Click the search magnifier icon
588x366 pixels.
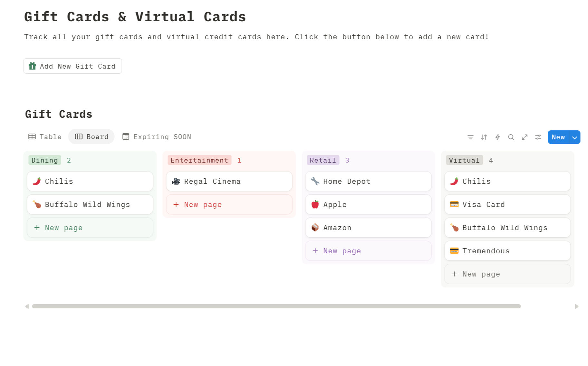click(511, 137)
